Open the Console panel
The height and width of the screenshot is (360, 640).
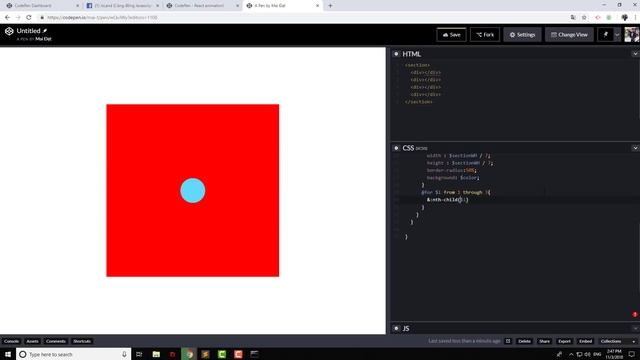pos(11,341)
